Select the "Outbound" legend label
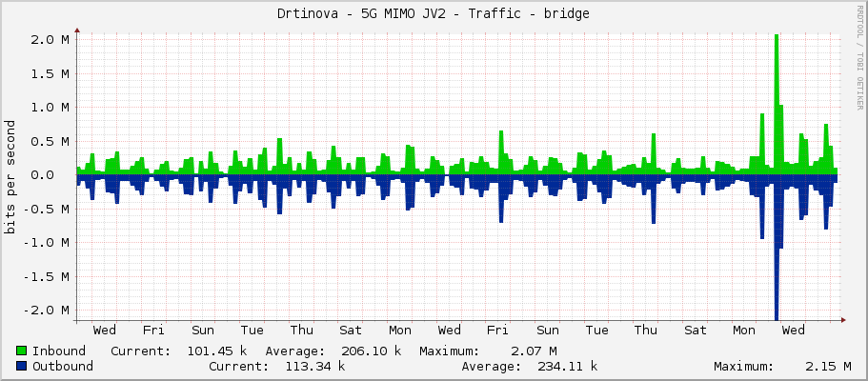This screenshot has height=381, width=868. 63,366
